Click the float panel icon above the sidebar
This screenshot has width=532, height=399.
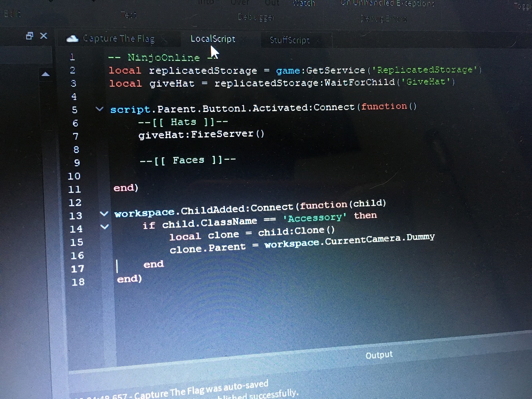(29, 36)
